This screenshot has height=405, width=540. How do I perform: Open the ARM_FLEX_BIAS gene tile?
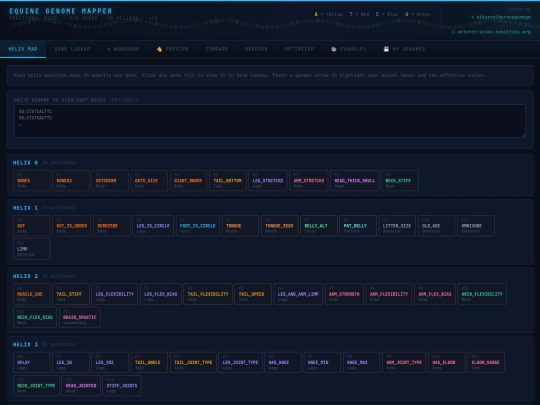tap(435, 294)
